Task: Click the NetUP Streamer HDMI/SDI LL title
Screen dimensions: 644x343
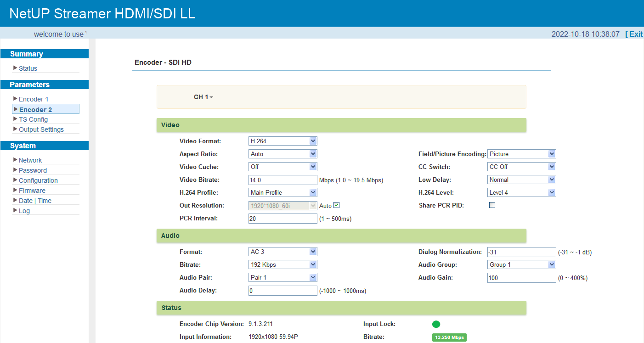Action: [x=102, y=13]
